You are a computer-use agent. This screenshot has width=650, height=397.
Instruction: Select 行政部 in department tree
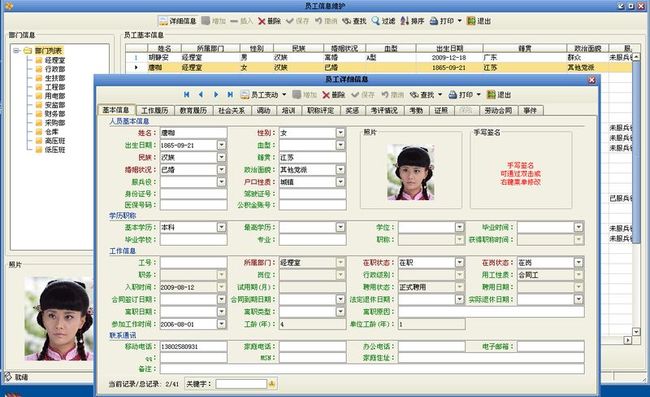point(55,69)
